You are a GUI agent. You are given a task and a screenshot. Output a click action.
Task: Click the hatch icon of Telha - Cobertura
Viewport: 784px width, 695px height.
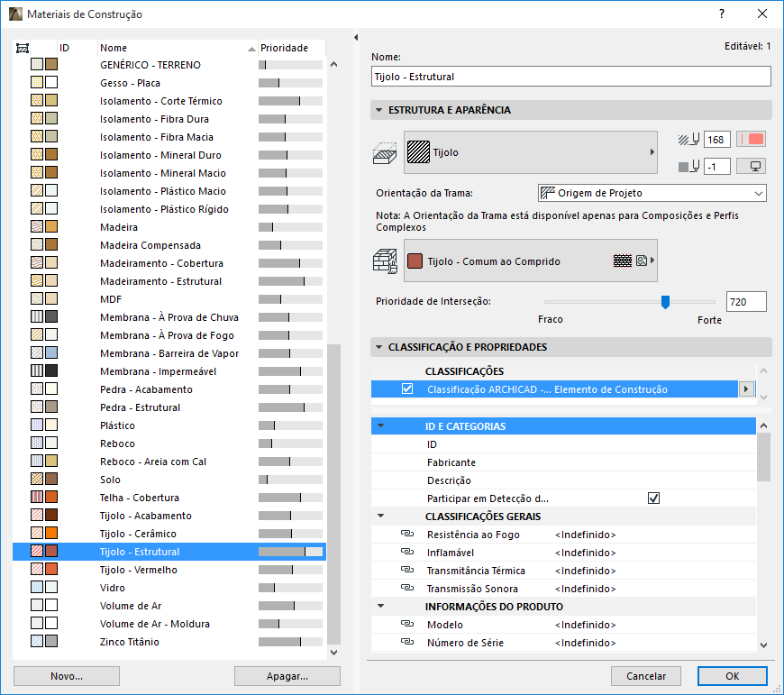[x=37, y=497]
